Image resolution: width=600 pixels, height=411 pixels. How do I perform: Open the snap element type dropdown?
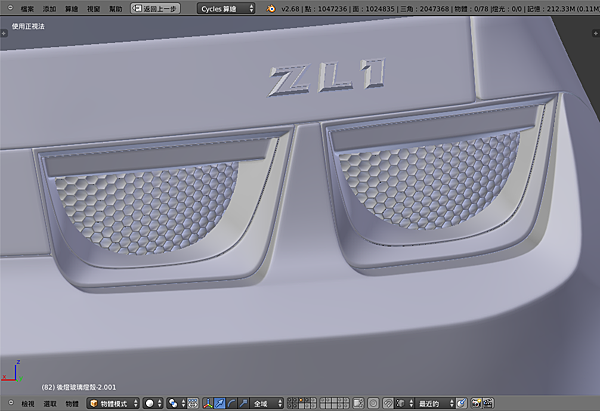(x=404, y=403)
